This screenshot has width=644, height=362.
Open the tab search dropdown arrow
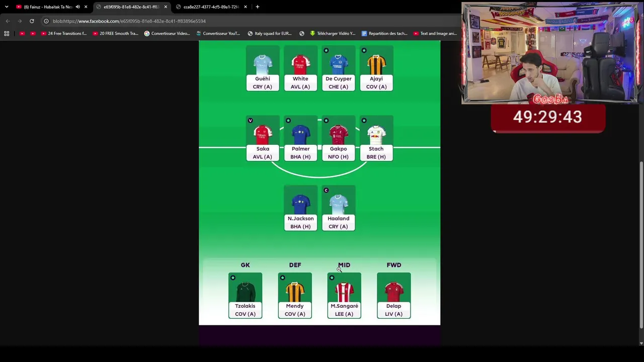(7, 7)
